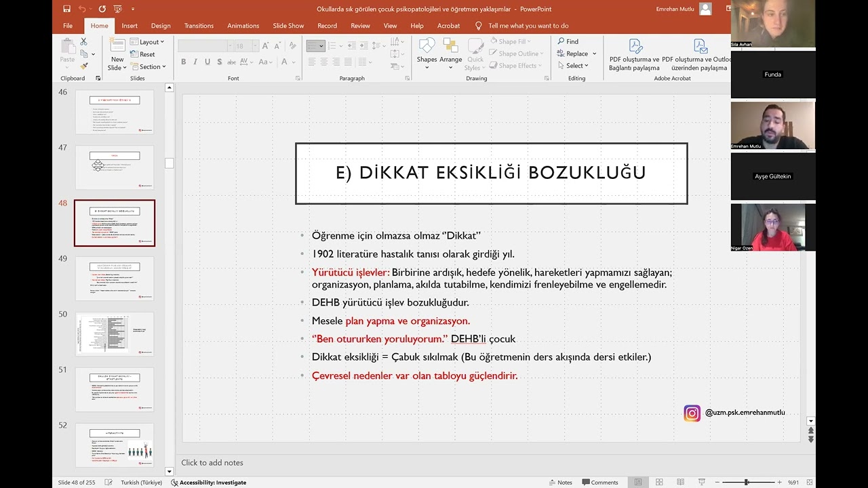Viewport: 868px width, 488px height.
Task: Open the Replace dropdown arrow
Action: coord(595,54)
